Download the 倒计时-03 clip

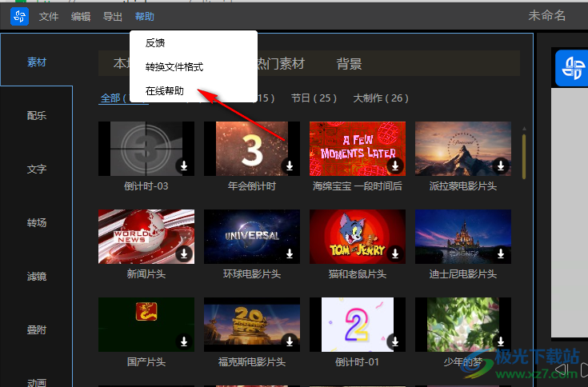(184, 166)
